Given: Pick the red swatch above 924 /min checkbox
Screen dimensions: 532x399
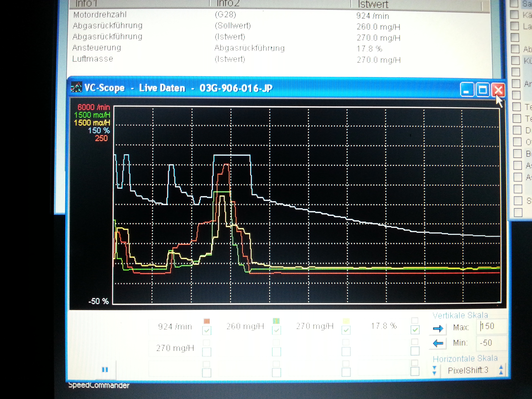Looking at the screenshot, I should [x=207, y=321].
